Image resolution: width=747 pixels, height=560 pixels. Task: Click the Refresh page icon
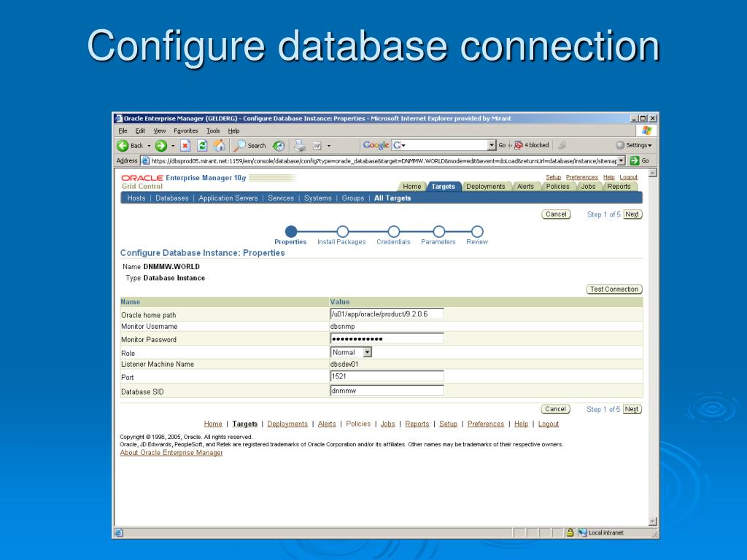click(x=202, y=145)
